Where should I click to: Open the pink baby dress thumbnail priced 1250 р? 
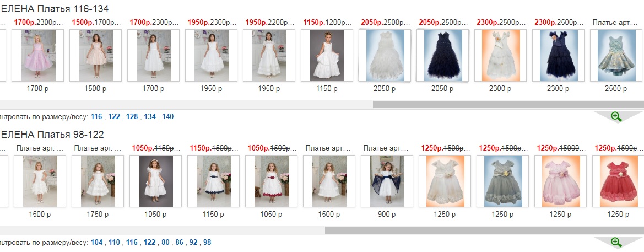[x=561, y=181]
